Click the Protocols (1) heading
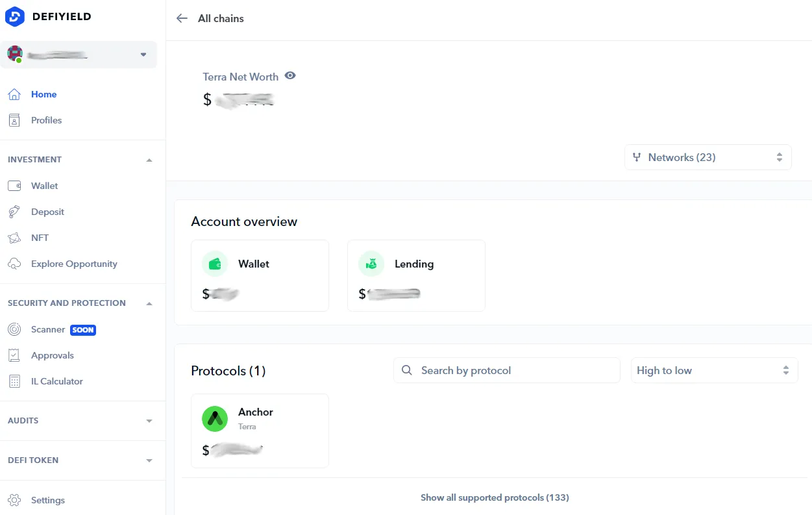Viewport: 812px width, 515px height. point(228,371)
